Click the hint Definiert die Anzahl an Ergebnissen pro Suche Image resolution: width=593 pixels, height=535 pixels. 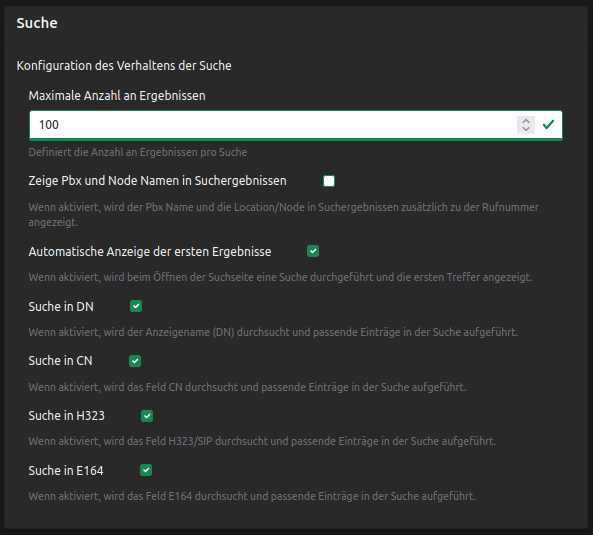tap(138, 152)
